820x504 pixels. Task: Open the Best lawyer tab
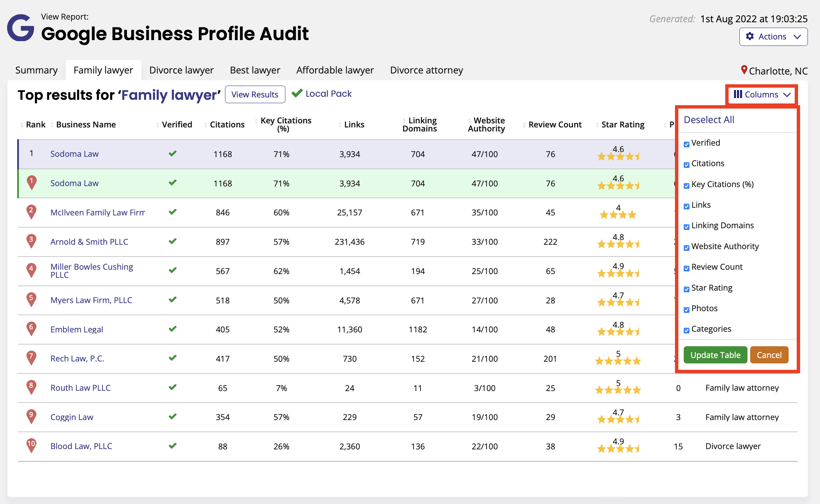(x=255, y=70)
